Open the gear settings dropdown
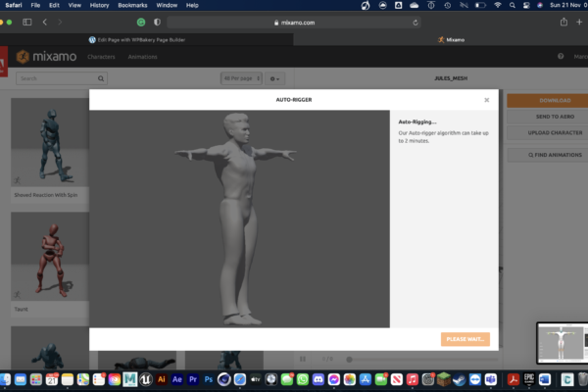This screenshot has width=588, height=392. (x=274, y=78)
